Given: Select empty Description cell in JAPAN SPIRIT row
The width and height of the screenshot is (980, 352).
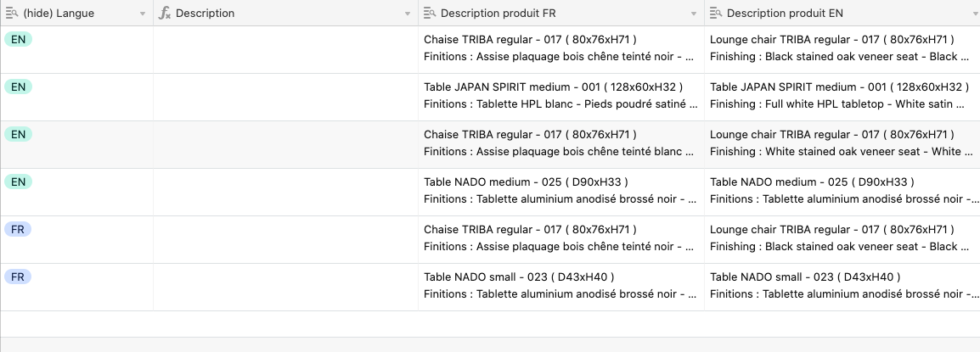Looking at the screenshot, I should pos(285,97).
